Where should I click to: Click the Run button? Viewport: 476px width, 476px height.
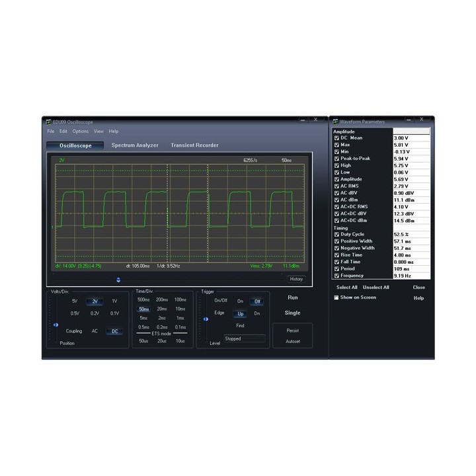pyautogui.click(x=293, y=297)
